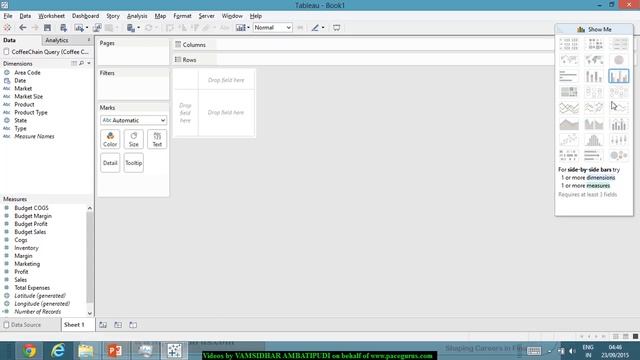This screenshot has width=640, height=360.
Task: Open the Data pane options arrow beside Analytics
Action: [89, 40]
